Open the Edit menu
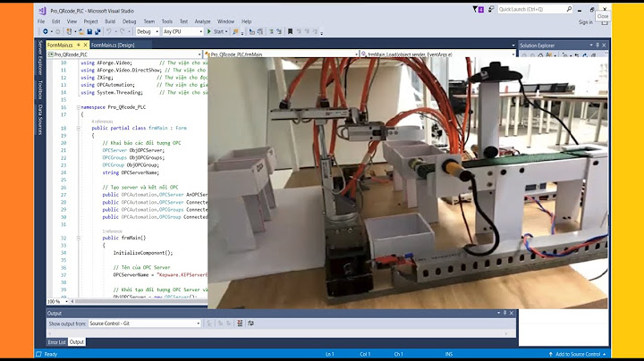The width and height of the screenshot is (644, 361). (x=55, y=21)
